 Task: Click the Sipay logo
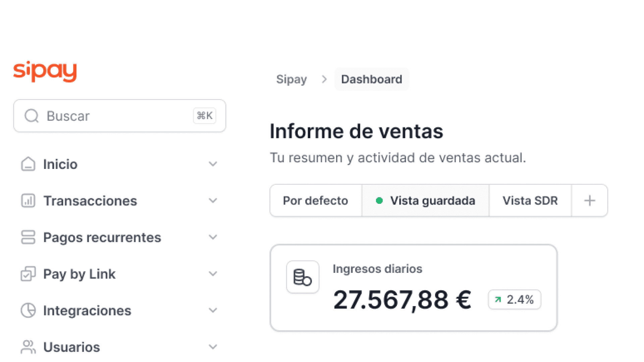tap(45, 71)
